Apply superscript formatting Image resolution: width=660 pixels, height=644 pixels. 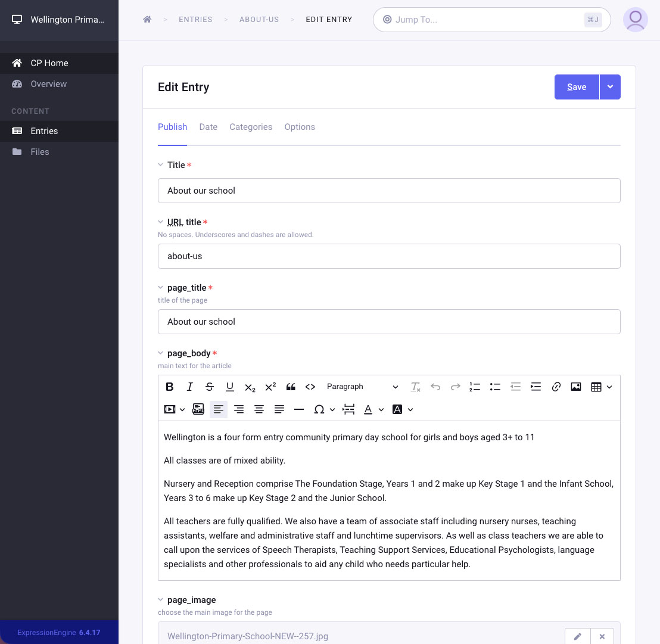[270, 387]
